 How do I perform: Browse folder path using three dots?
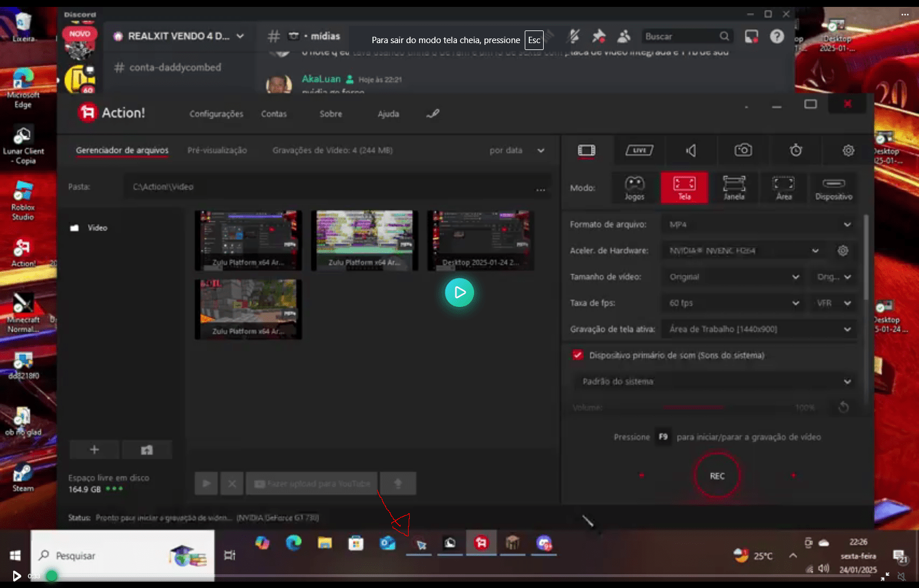(540, 189)
